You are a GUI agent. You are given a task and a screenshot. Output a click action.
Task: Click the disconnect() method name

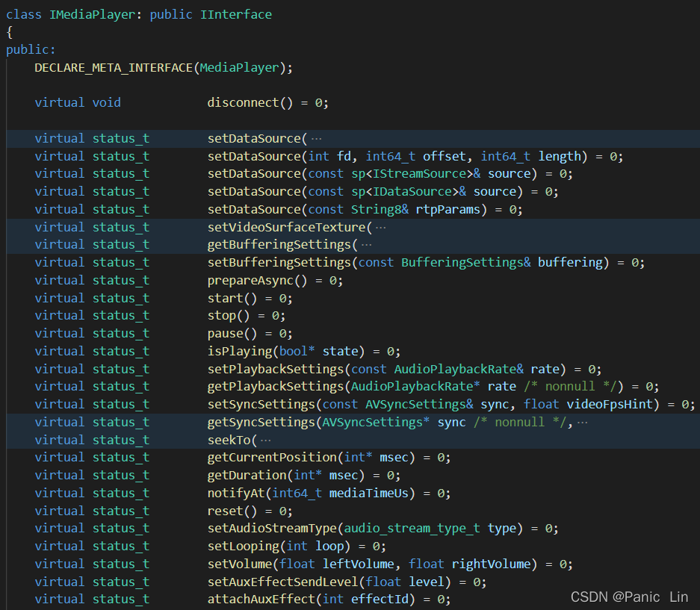243,103
